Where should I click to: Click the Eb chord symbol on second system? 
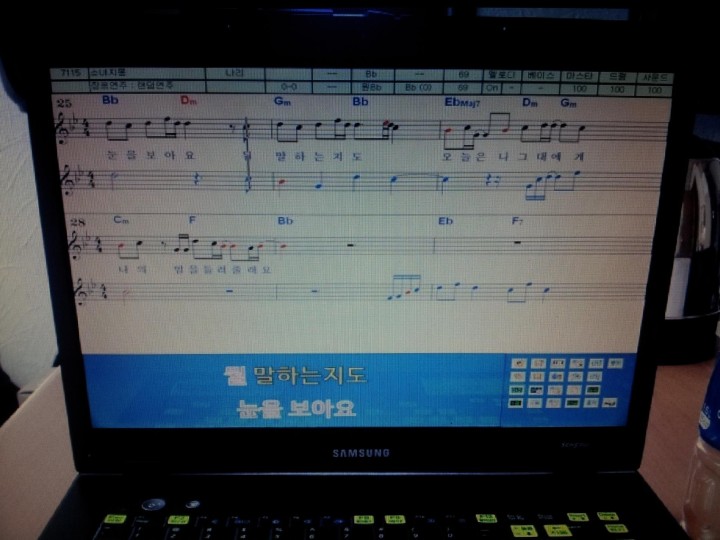445,221
